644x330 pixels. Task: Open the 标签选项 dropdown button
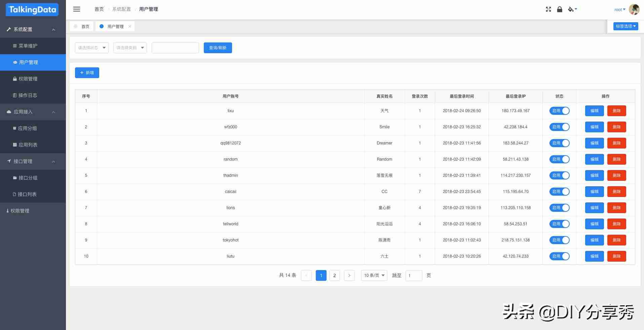tap(626, 26)
